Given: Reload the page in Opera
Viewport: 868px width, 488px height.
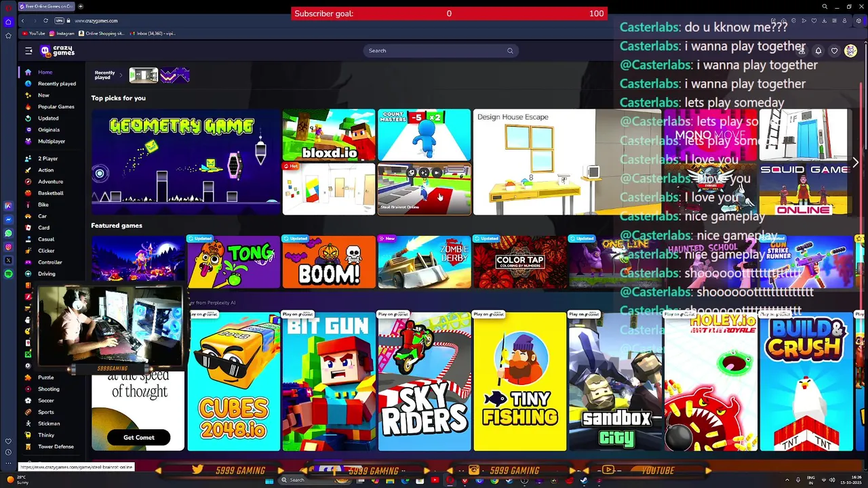Looking at the screenshot, I should 45,20.
